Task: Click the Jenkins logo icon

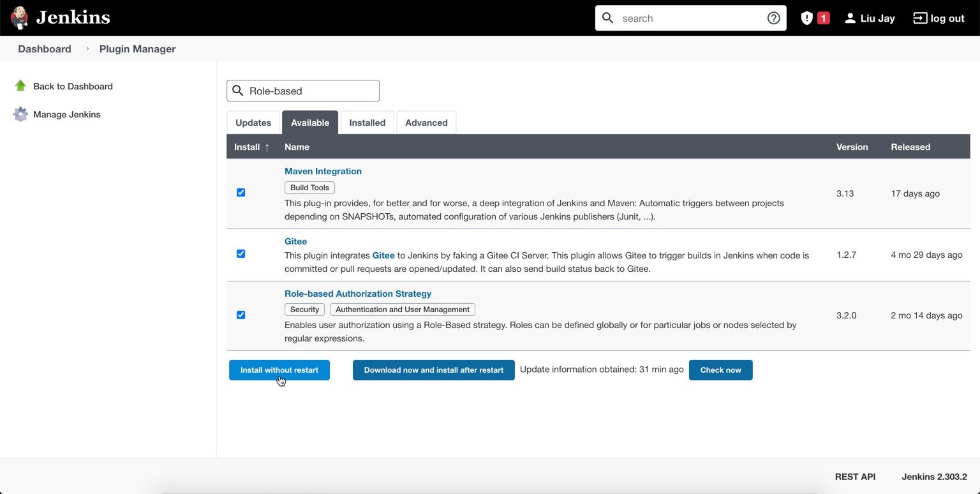Action: (19, 17)
